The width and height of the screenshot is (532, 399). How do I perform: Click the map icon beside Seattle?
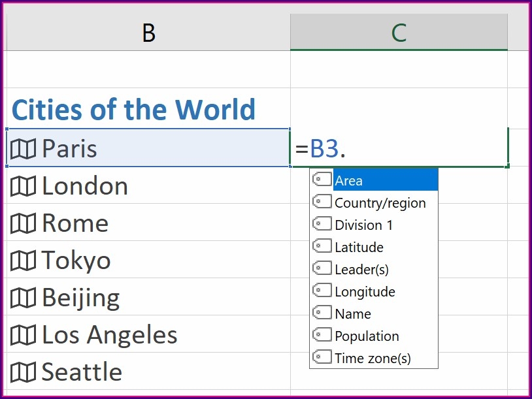pyautogui.click(x=24, y=373)
